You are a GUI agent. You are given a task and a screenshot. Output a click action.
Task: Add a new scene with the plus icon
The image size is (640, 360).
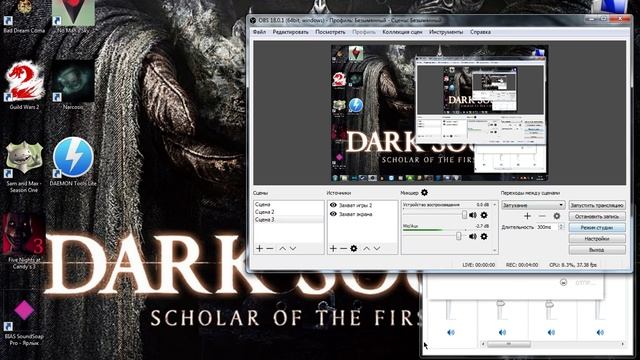click(x=259, y=248)
